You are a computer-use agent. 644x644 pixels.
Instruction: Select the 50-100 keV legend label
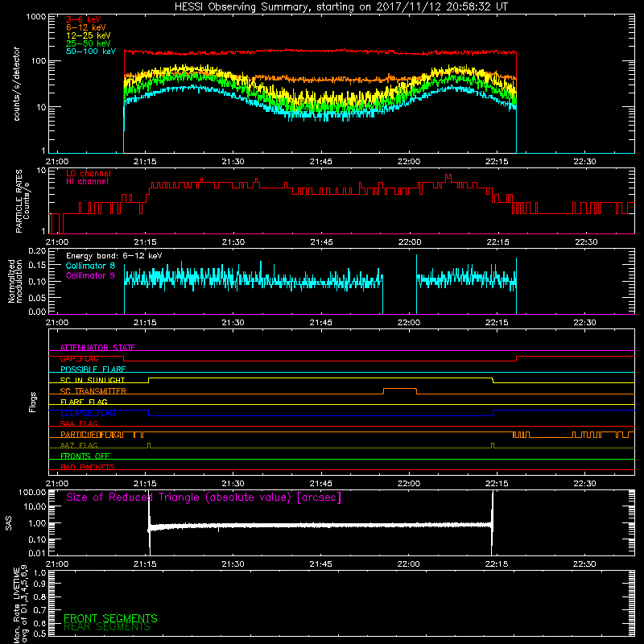[91, 52]
